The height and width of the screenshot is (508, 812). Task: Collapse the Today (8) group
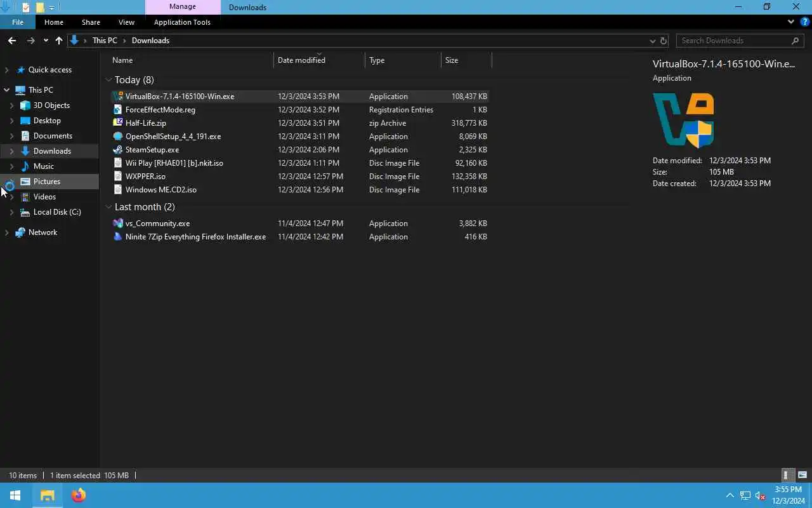(x=108, y=80)
